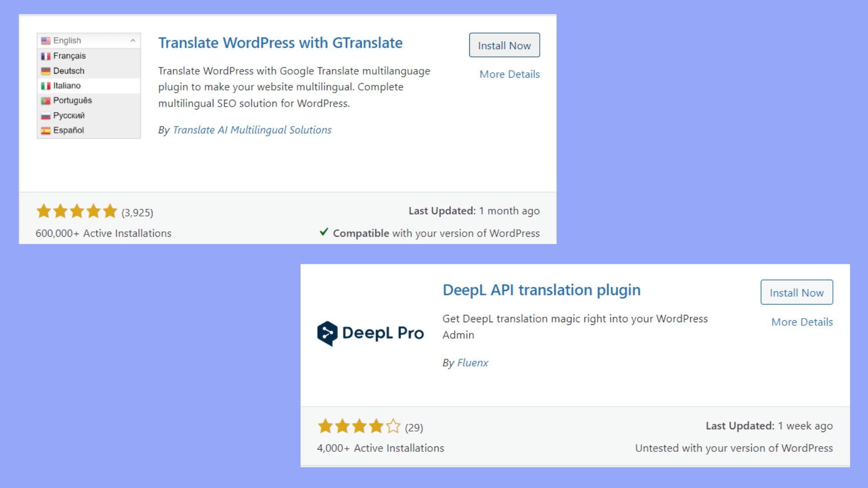
Task: Open the Translate AI Multilingual Solutions author link
Action: (252, 130)
